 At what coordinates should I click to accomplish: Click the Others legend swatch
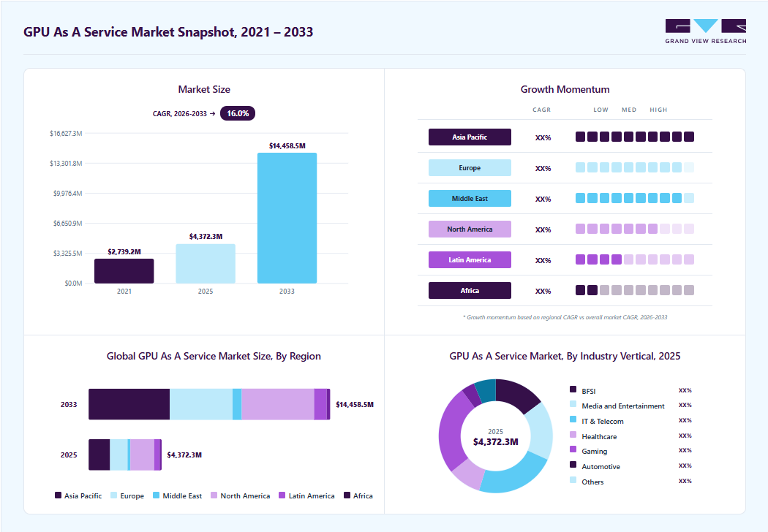(x=573, y=479)
